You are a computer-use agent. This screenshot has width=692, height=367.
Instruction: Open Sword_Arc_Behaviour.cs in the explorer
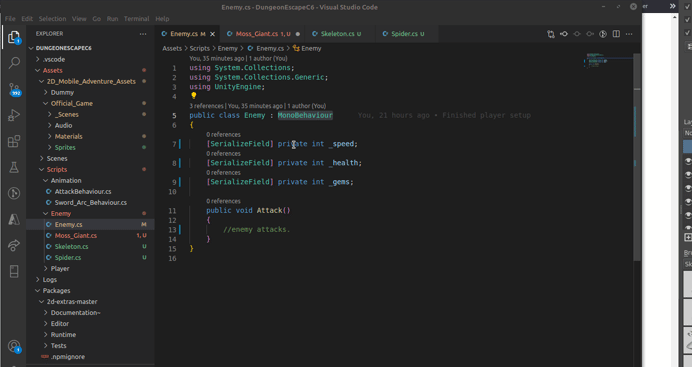point(90,202)
